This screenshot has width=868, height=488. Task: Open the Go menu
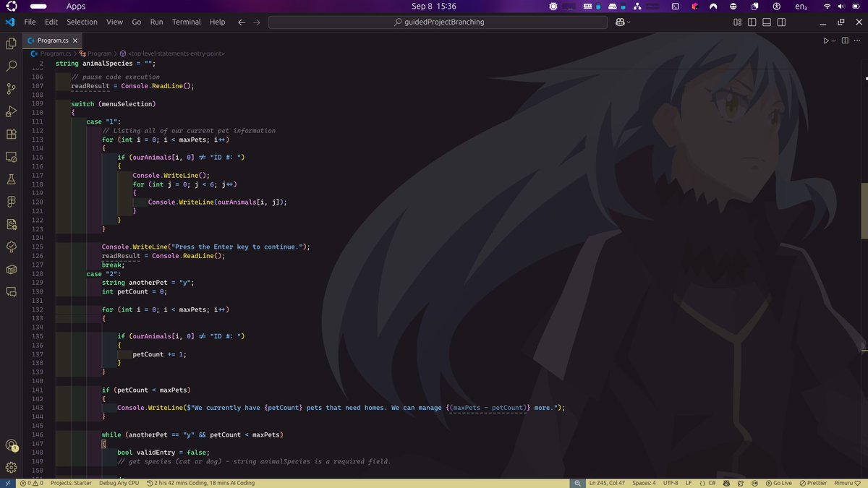click(x=136, y=22)
